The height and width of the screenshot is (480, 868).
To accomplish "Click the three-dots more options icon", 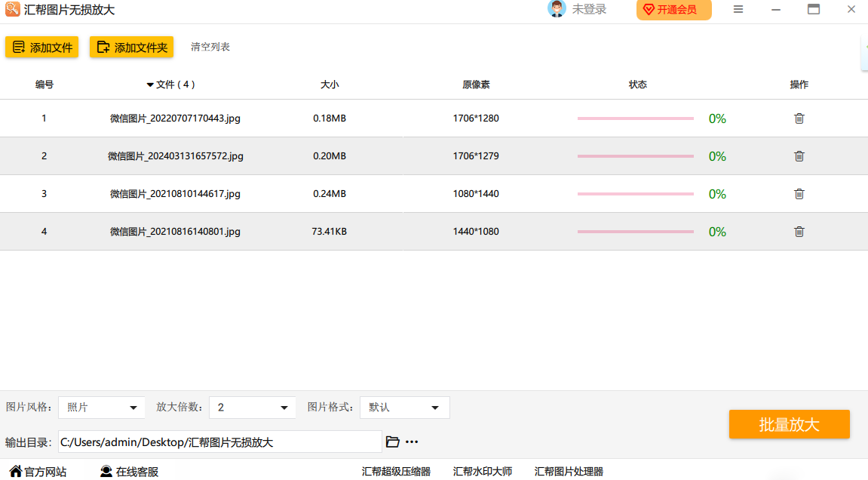I will click(412, 442).
